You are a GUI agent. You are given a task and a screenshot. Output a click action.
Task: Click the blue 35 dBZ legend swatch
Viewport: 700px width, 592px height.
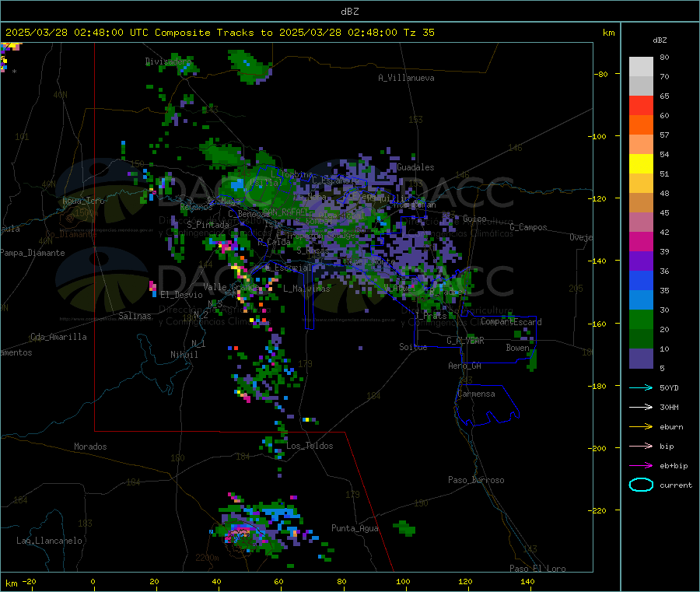click(x=641, y=280)
